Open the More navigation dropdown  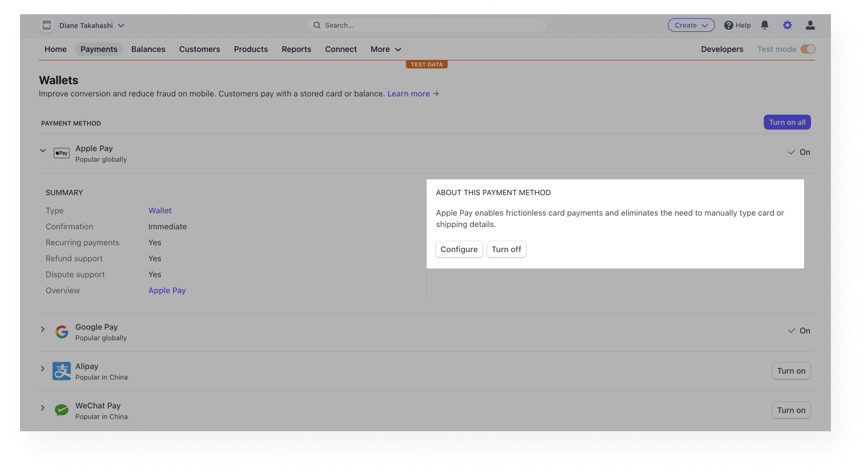coord(385,49)
